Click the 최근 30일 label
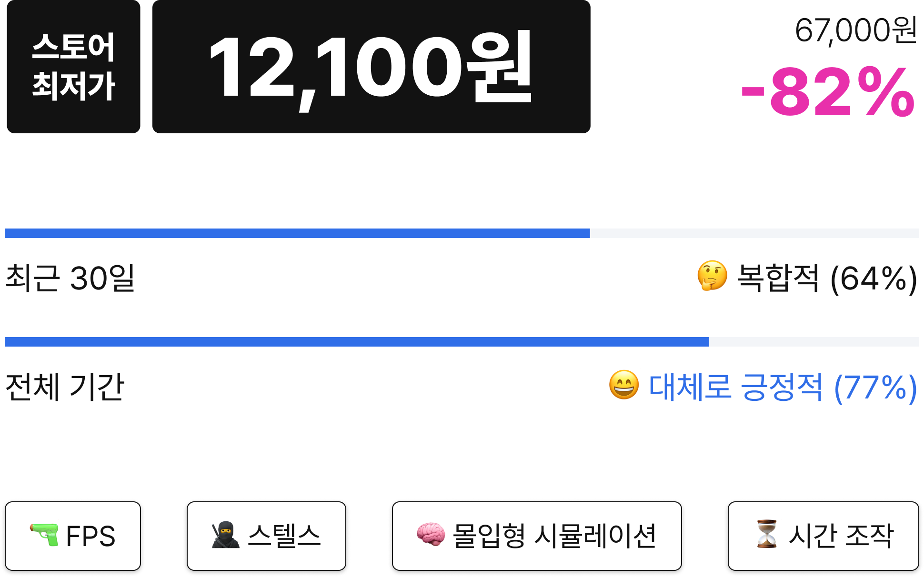This screenshot has width=924, height=577. coord(70,278)
